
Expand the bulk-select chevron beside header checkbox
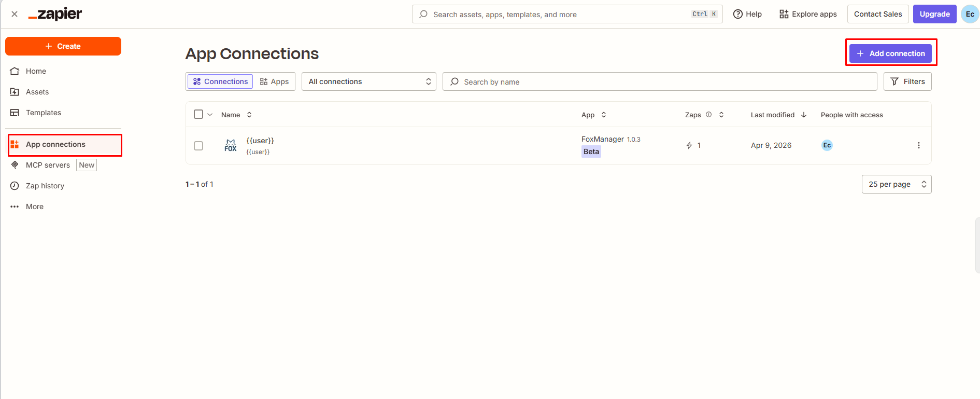[210, 115]
